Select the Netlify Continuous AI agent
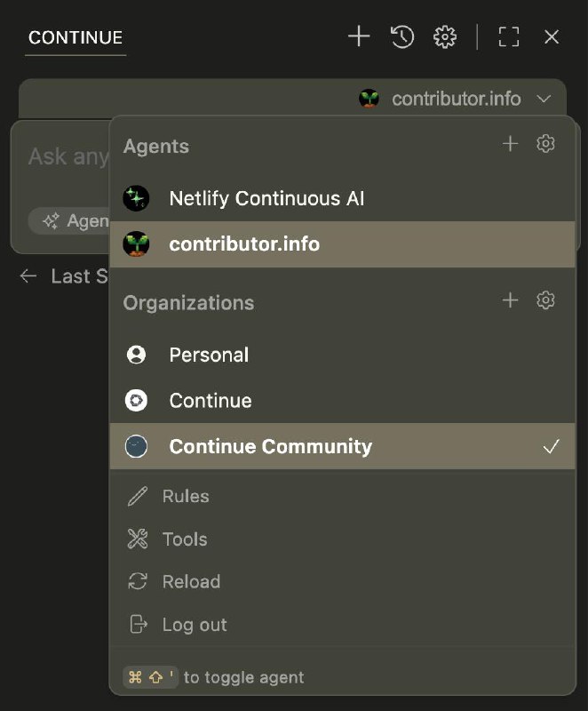 (x=266, y=197)
